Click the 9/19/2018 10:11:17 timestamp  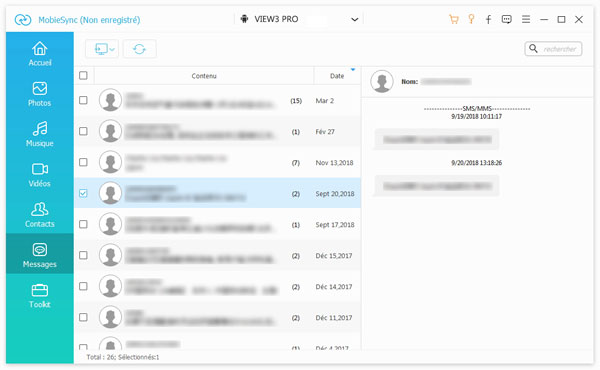pos(476,116)
